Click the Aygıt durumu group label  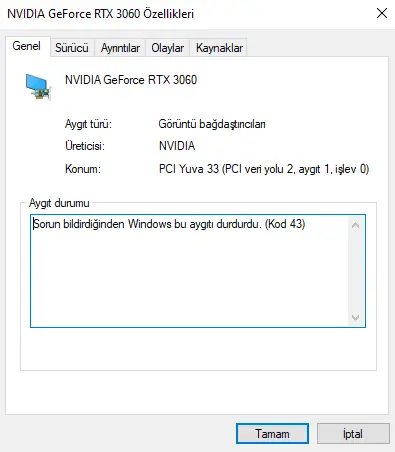tap(59, 203)
